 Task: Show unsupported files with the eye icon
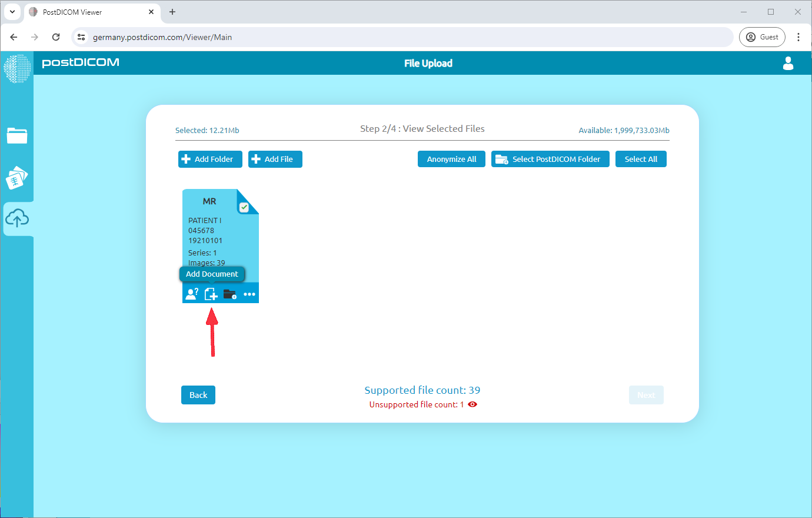click(x=472, y=404)
